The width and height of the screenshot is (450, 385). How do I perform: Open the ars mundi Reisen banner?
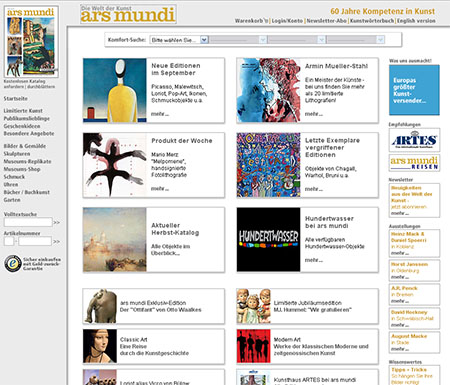click(414, 163)
